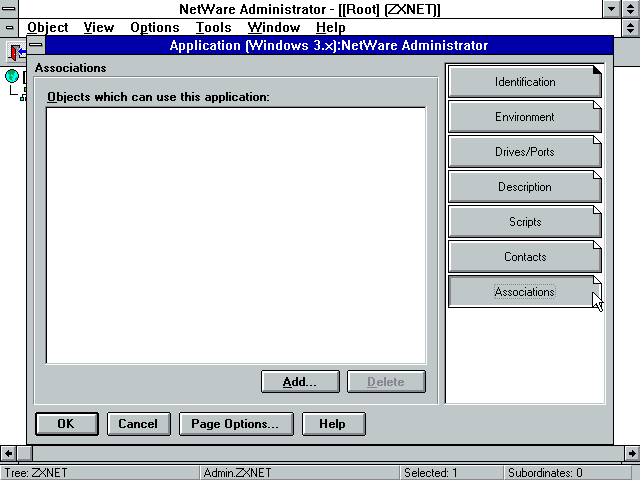The image size is (640, 480).
Task: Open the document window control menu
Action: [x=9, y=27]
